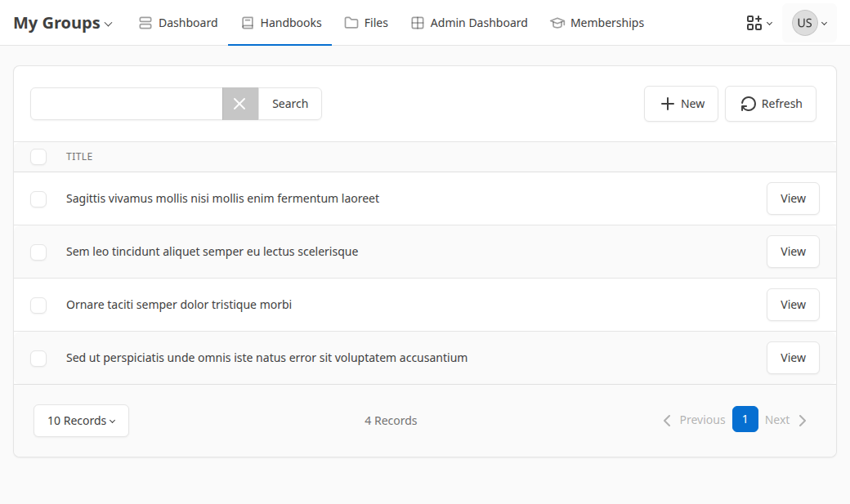Click the 4 Records count text
The height and width of the screenshot is (504, 850).
point(391,421)
